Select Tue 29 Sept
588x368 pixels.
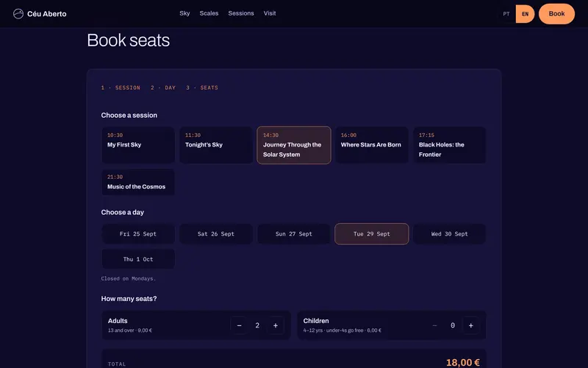[372, 234]
